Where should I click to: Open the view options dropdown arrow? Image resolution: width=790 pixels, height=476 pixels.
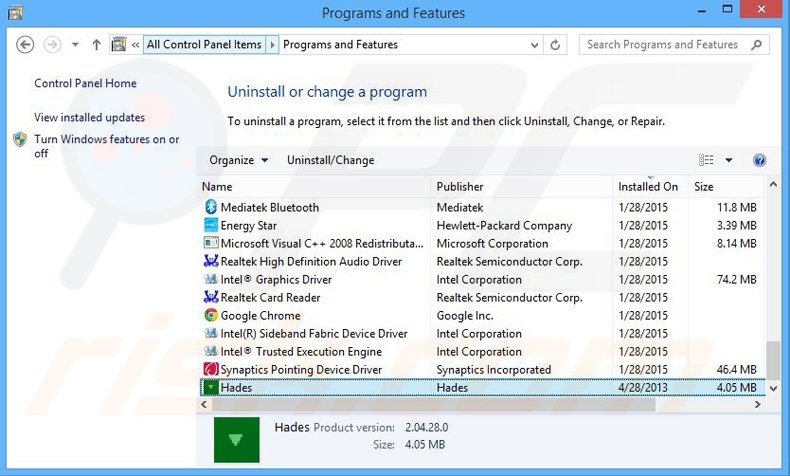[x=729, y=160]
